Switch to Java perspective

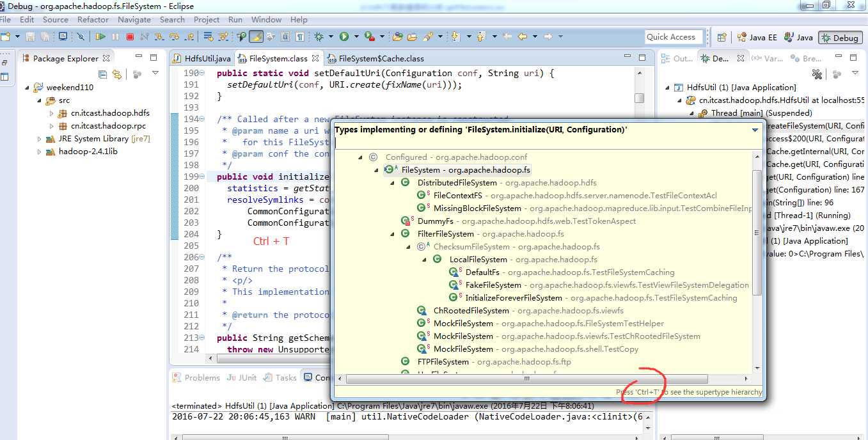(x=799, y=38)
